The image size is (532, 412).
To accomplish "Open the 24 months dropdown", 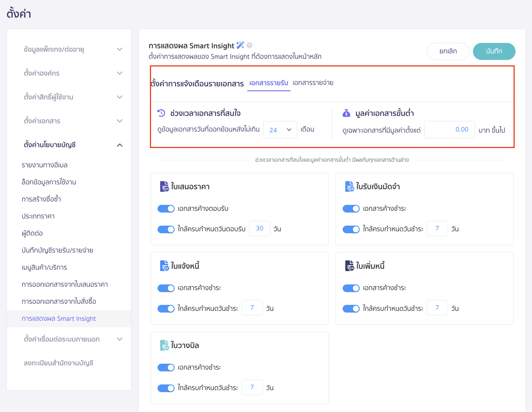I will click(x=280, y=130).
